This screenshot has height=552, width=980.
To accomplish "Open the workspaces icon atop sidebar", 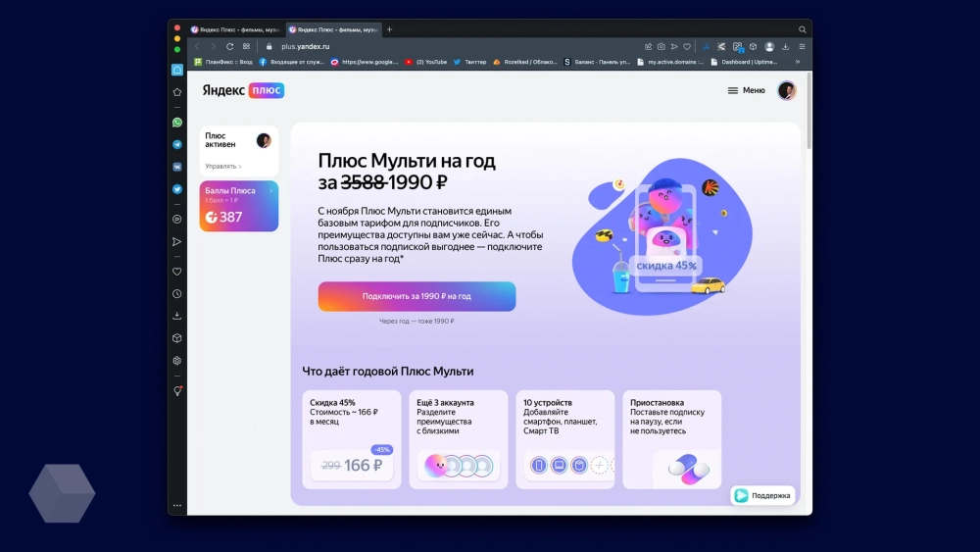I will click(177, 70).
